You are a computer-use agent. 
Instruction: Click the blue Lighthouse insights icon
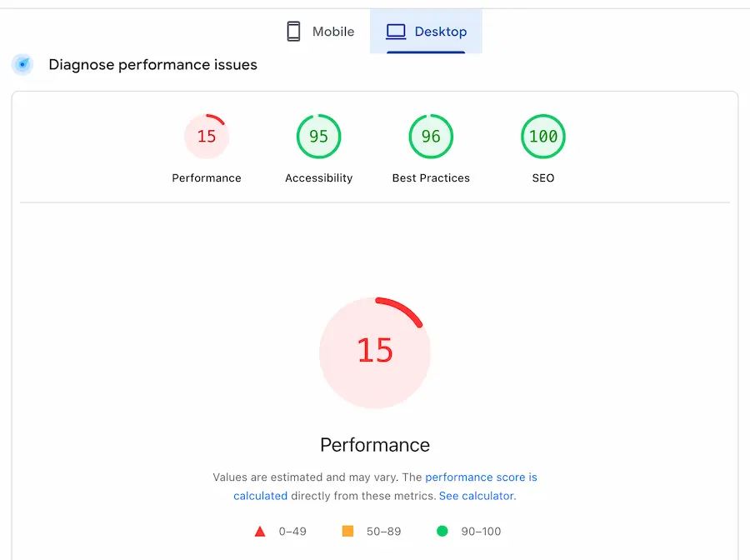coord(22,64)
